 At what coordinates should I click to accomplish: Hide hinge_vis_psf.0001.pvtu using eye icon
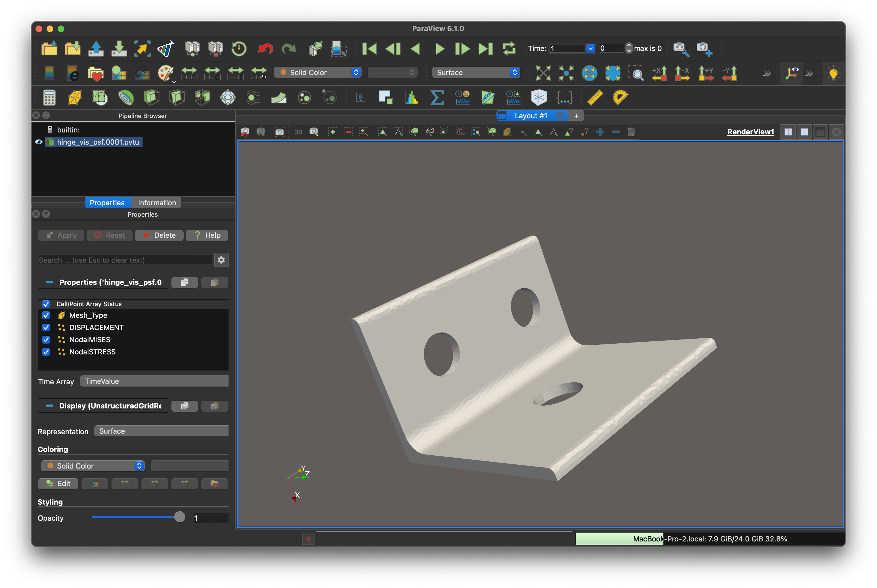(39, 142)
